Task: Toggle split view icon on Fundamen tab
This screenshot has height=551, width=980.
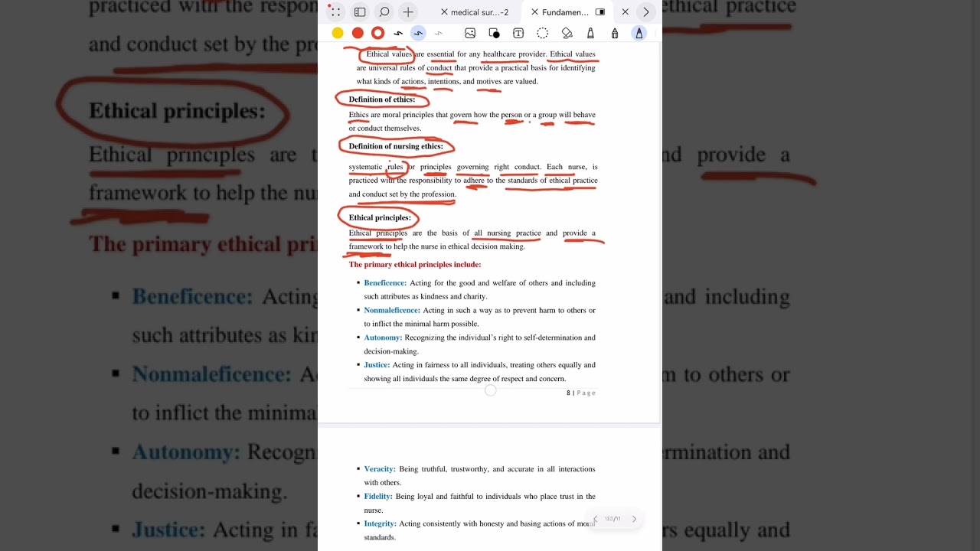Action: click(x=600, y=12)
